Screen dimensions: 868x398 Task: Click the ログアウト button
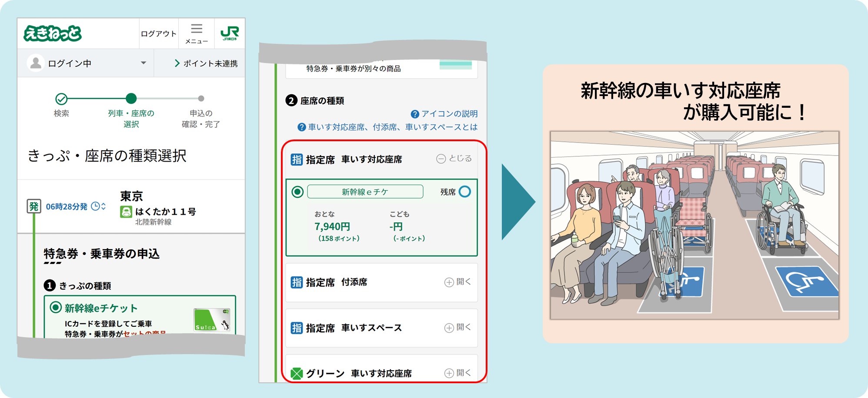point(159,33)
